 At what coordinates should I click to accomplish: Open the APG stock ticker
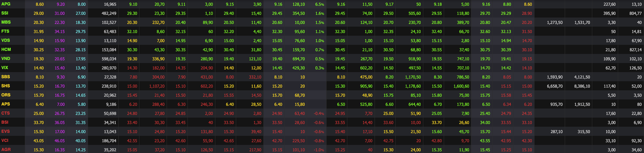point(6,4)
